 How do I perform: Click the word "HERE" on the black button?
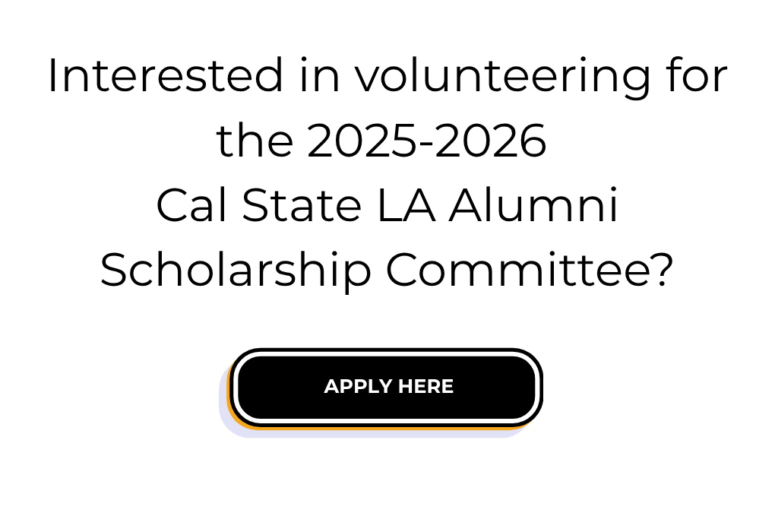[425, 387]
